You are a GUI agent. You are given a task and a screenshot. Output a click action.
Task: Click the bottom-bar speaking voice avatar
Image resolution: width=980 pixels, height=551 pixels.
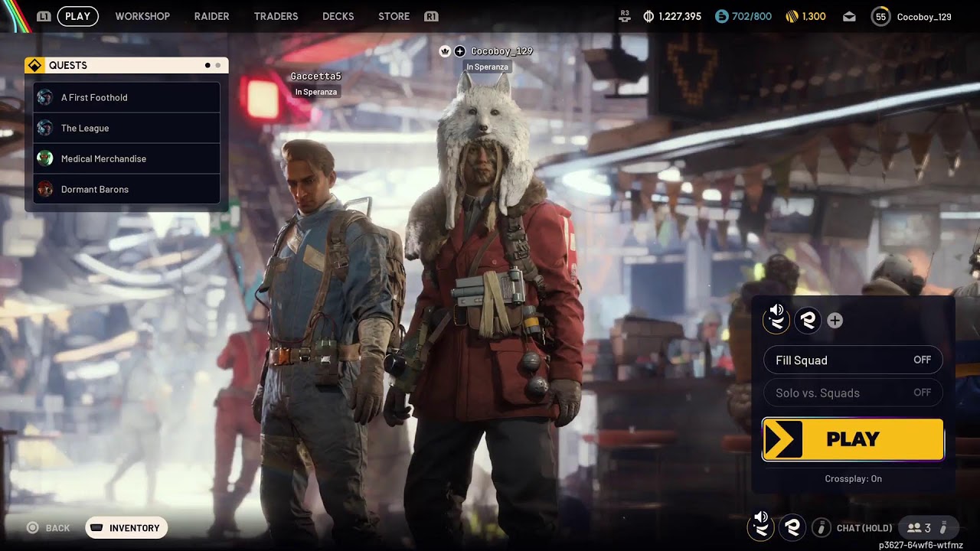[760, 526]
